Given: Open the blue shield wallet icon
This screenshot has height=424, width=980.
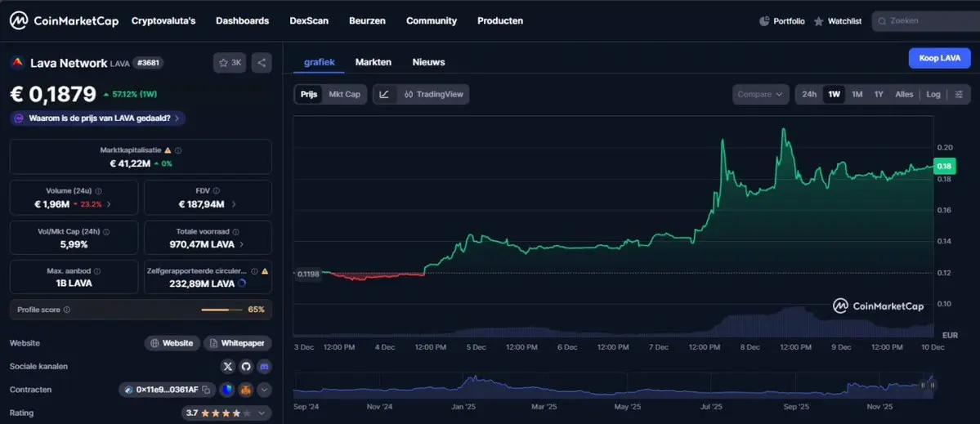Looking at the screenshot, I should [227, 390].
